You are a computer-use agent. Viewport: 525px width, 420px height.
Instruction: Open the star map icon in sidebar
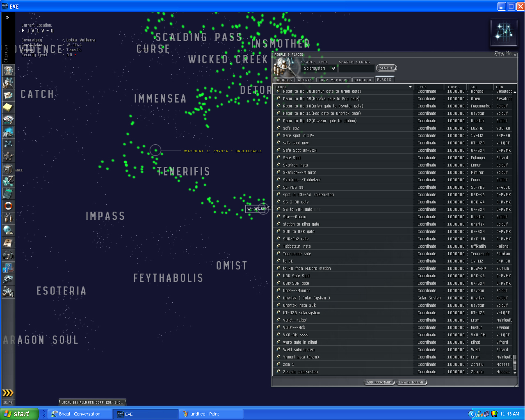click(8, 144)
